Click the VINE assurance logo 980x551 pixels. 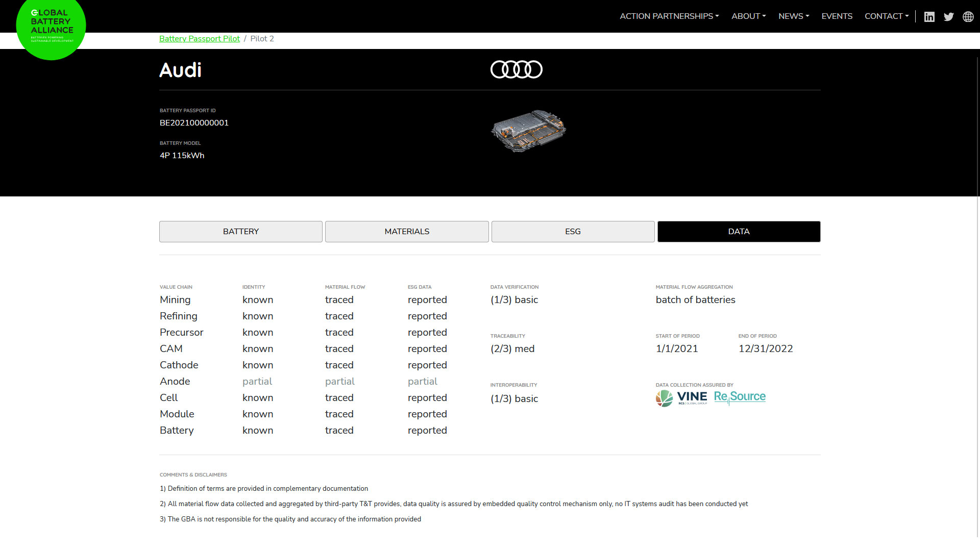(x=681, y=398)
